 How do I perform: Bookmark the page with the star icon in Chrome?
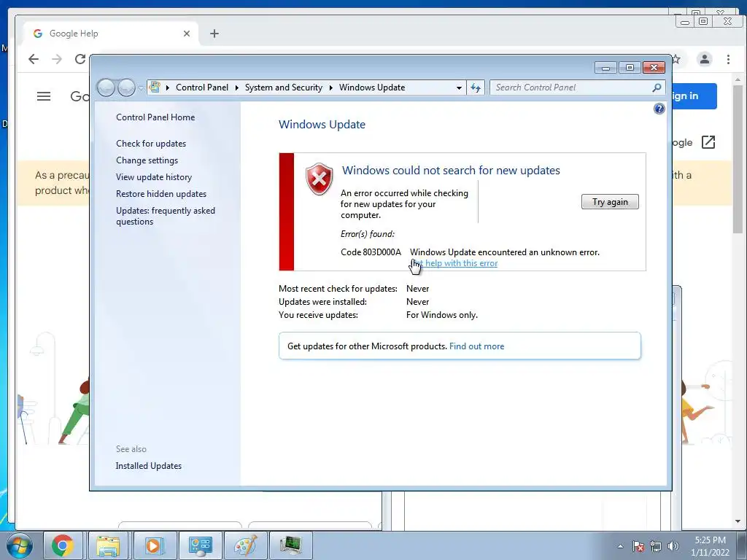point(676,59)
